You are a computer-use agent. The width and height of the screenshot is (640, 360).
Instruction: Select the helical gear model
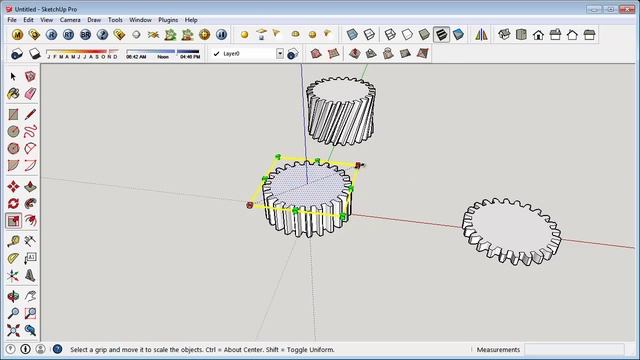[x=341, y=111]
